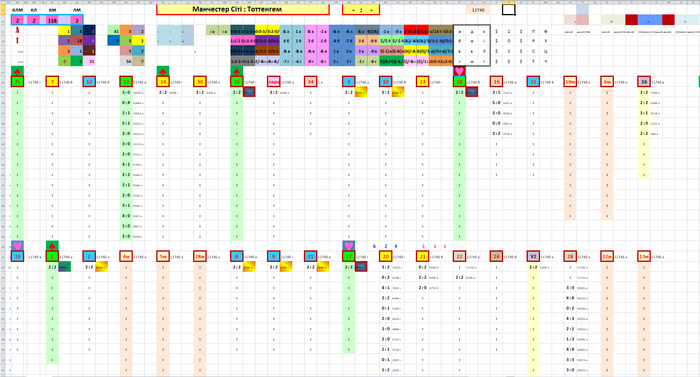Select the boxed cell 28м

click(x=200, y=256)
